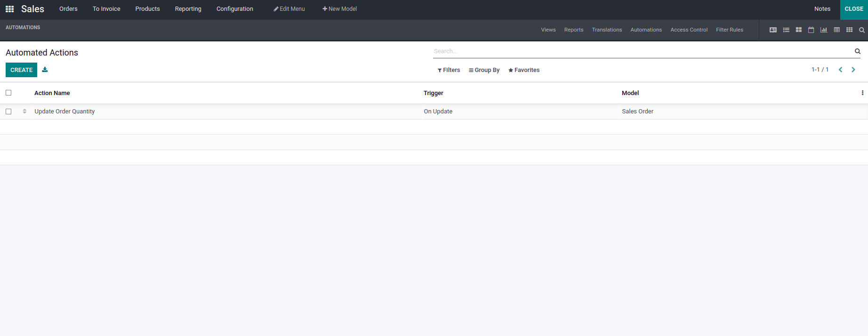
Task: Open the Favorites dropdown
Action: pos(524,70)
